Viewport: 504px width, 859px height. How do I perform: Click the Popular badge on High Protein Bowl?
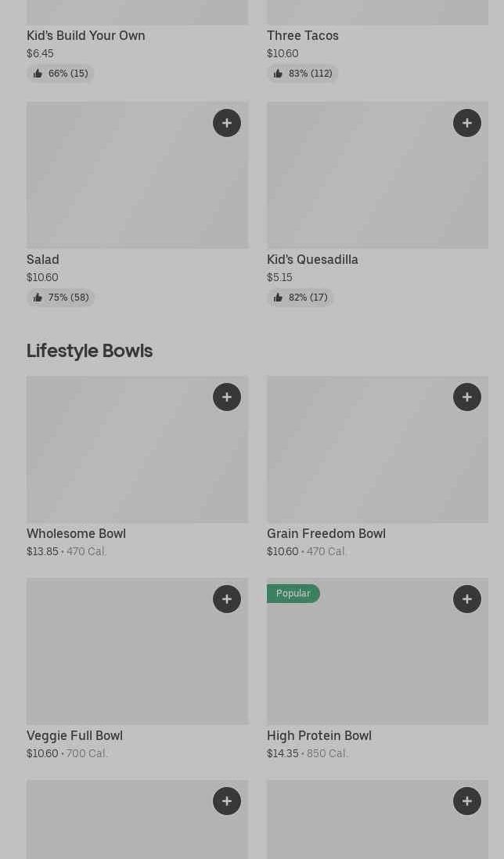pyautogui.click(x=293, y=594)
